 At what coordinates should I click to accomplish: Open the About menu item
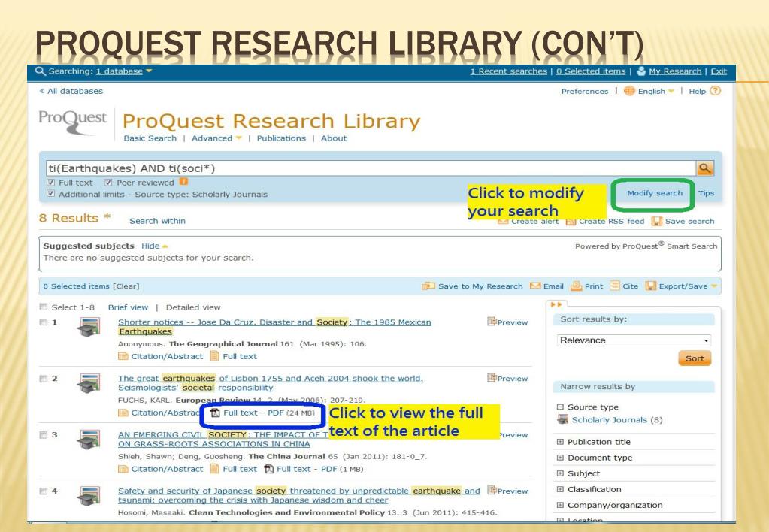[x=334, y=138]
